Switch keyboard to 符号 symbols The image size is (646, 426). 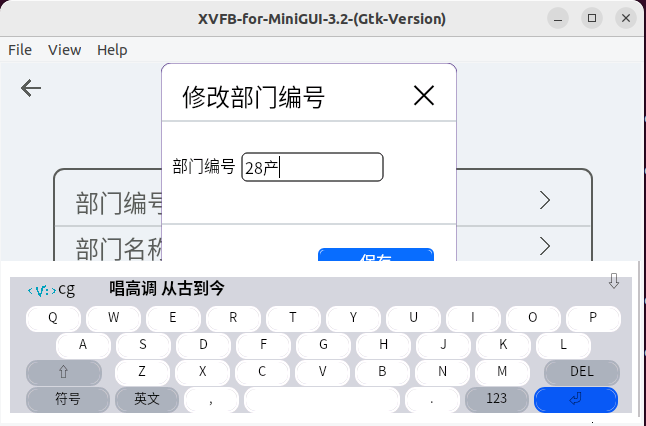tap(68, 399)
